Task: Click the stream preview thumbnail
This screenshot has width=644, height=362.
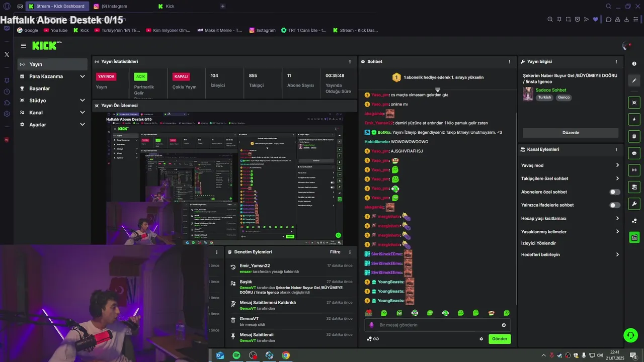Action: 224,178
